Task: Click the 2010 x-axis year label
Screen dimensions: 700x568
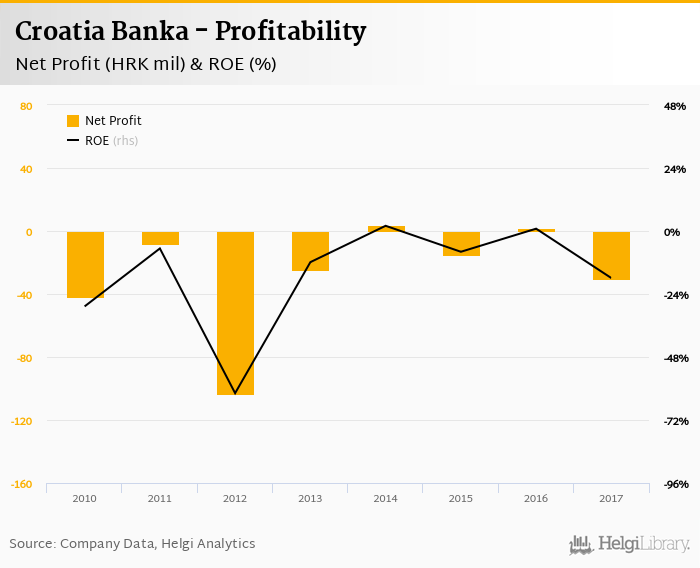Action: pos(85,497)
